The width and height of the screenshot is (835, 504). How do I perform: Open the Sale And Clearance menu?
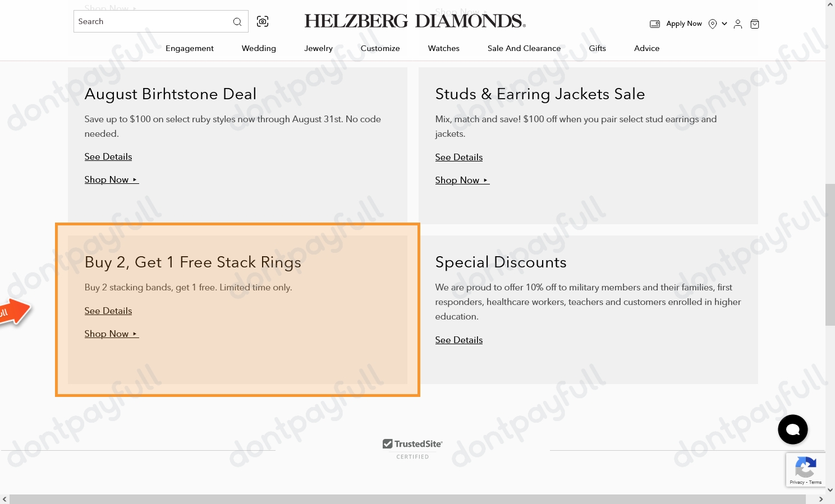point(524,48)
